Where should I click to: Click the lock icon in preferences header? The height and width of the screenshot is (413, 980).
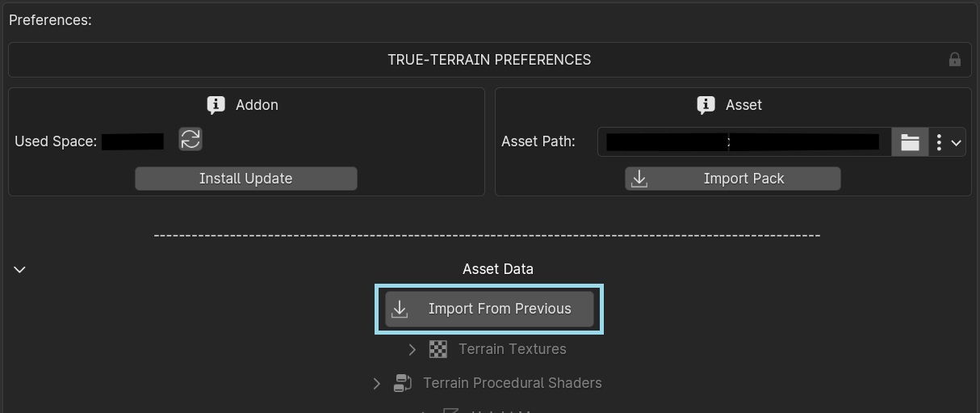[955, 60]
